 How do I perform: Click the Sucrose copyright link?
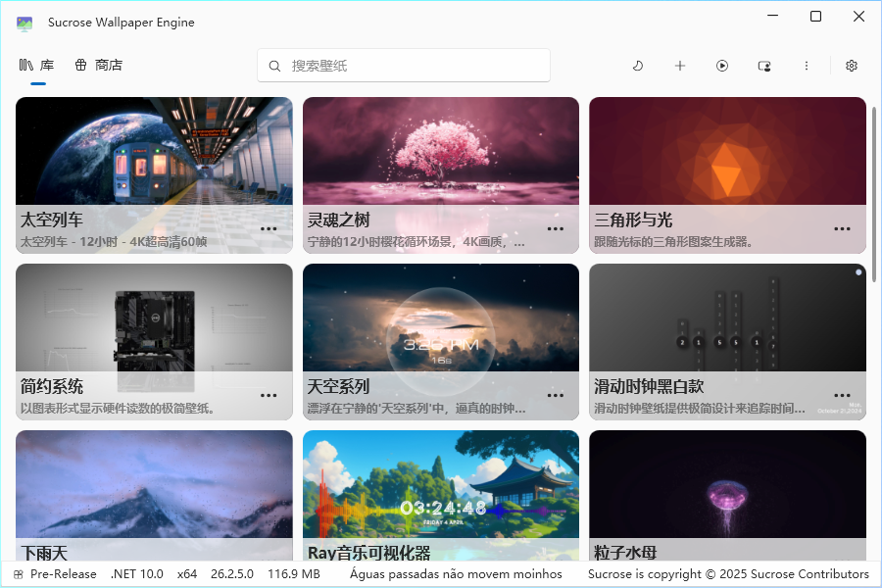tap(726, 573)
